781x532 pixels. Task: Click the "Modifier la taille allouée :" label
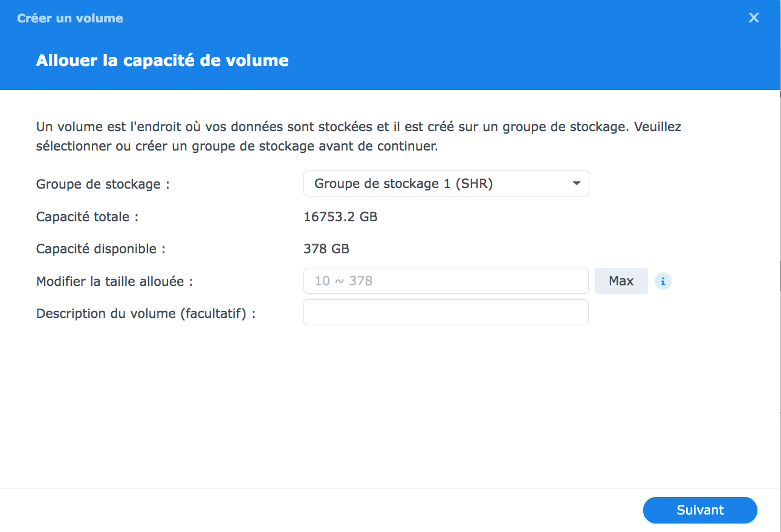point(115,282)
